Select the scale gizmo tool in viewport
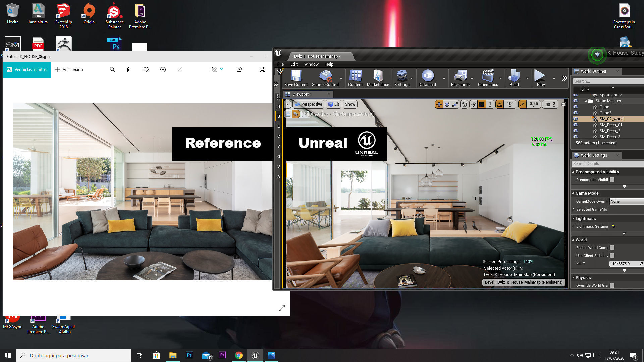Screen dimensions: 644x362 pyautogui.click(x=455, y=104)
